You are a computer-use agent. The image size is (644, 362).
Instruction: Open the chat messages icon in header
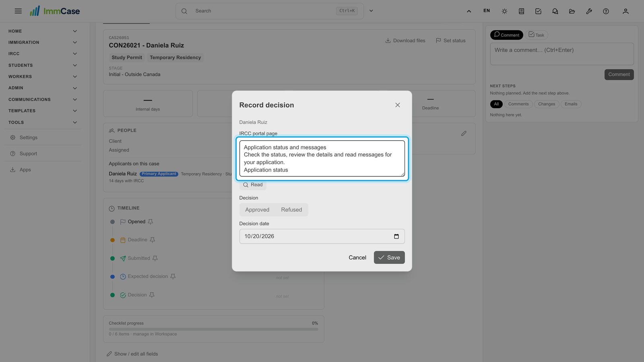[555, 11]
